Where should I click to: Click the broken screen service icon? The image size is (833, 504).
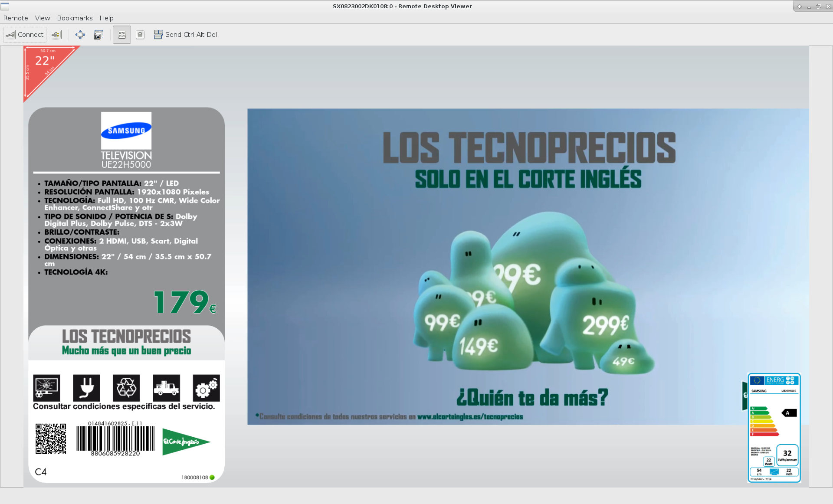pos(47,388)
